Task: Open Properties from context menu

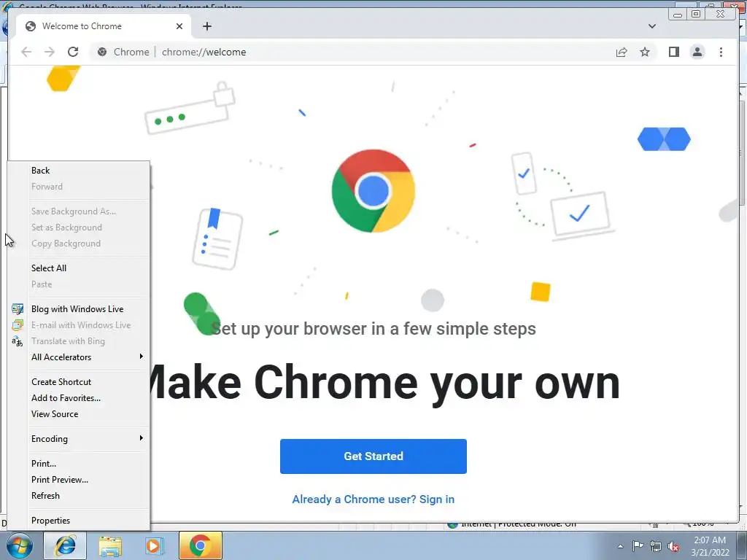Action: click(x=78, y=521)
